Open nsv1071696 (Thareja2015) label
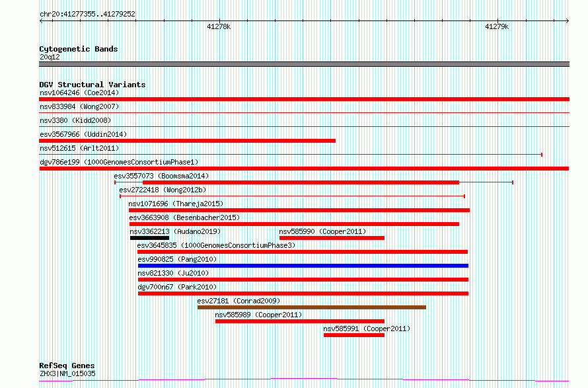 [176, 204]
